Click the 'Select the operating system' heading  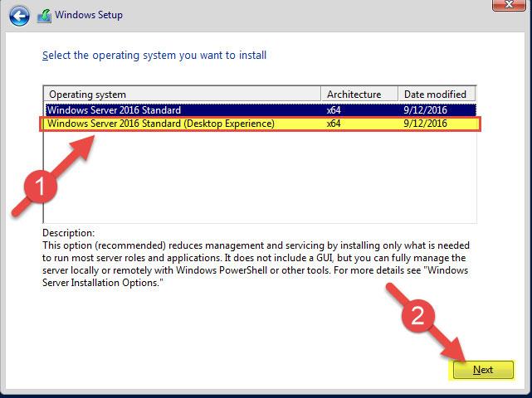(154, 56)
